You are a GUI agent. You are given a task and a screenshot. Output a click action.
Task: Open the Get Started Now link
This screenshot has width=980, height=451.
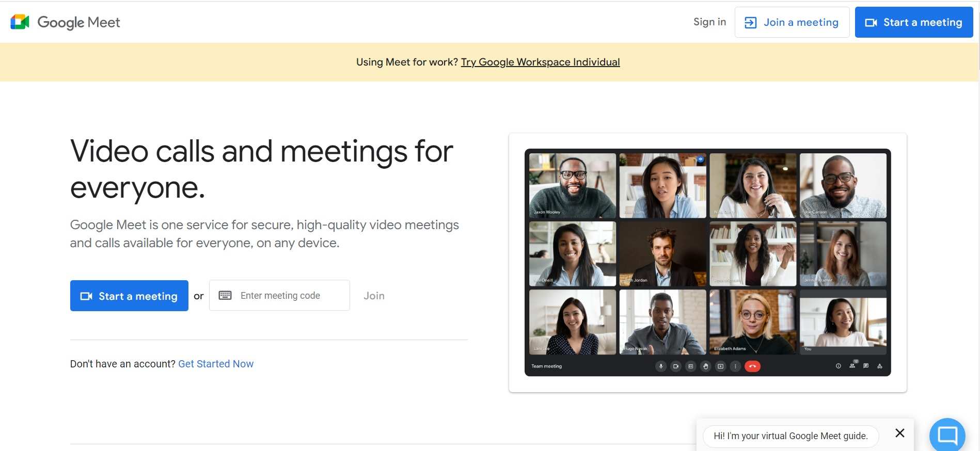click(x=216, y=364)
